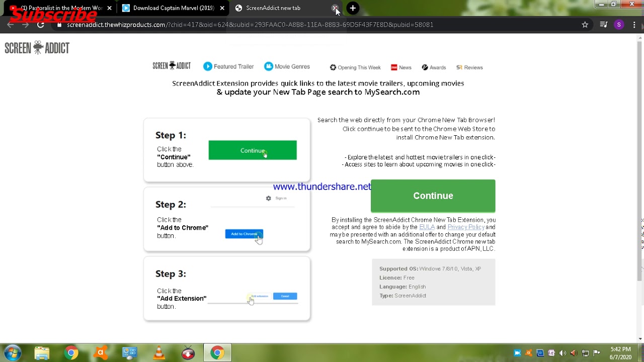Click the site lock icon in address bar
The width and height of the screenshot is (644, 362).
click(x=59, y=25)
